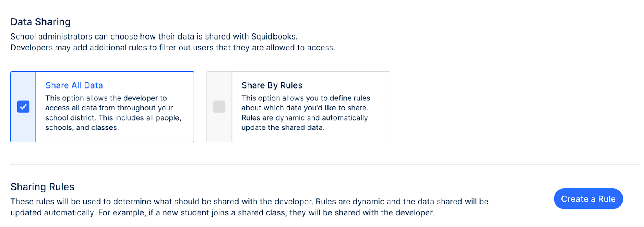Click the gray strip of Share By Rules card
The width and height of the screenshot is (644, 227).
[x=219, y=107]
